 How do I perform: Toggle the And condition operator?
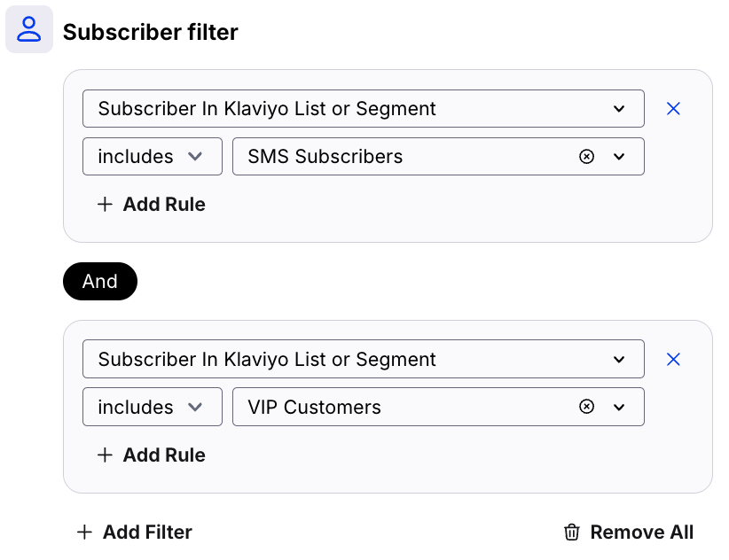[x=100, y=281]
